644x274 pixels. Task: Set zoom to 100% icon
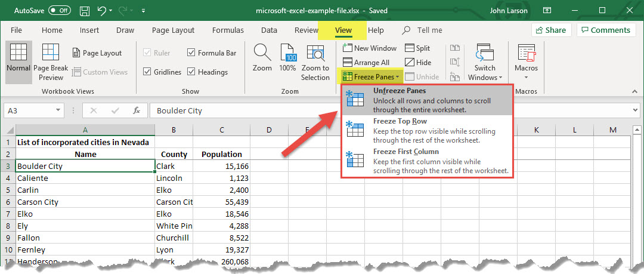pos(287,58)
